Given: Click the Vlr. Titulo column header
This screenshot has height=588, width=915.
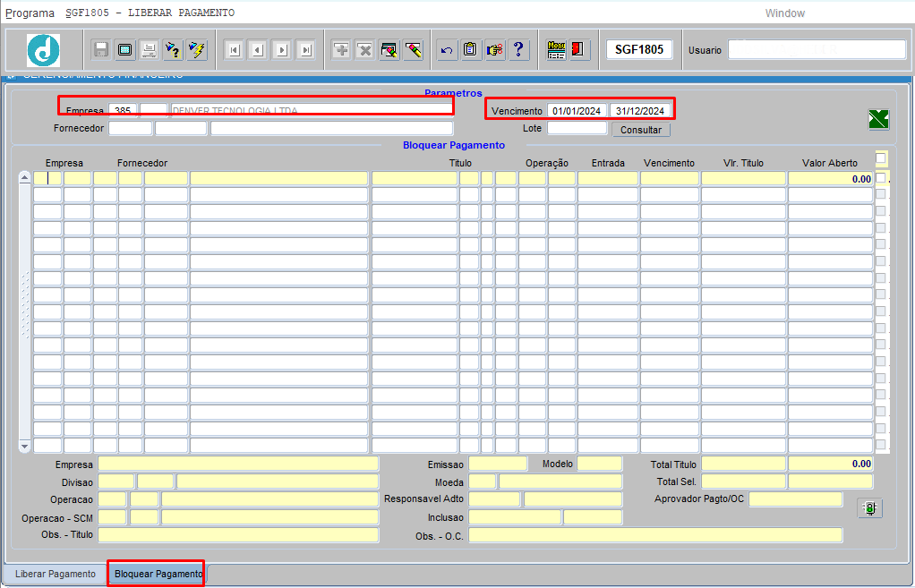Looking at the screenshot, I should tap(743, 163).
